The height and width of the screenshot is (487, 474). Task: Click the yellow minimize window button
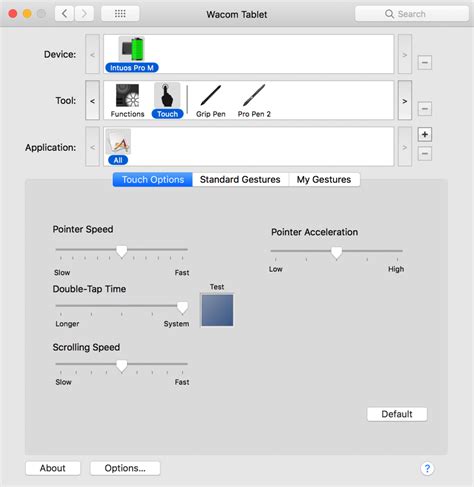point(27,14)
